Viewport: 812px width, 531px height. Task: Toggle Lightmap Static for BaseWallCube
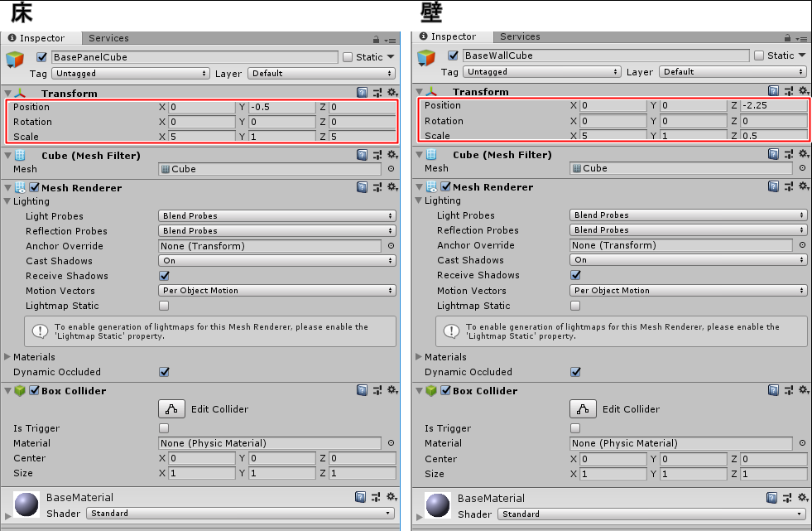[x=575, y=306]
